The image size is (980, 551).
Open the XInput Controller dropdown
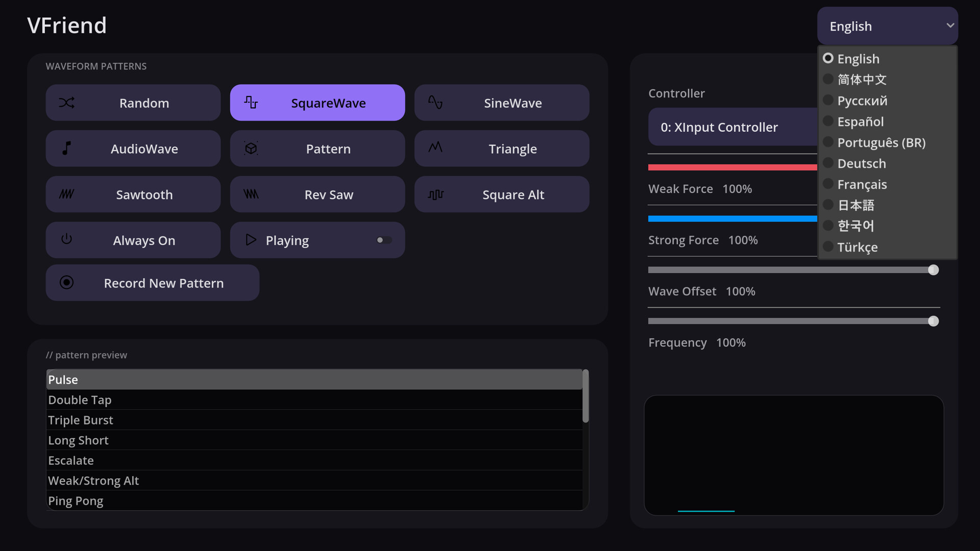(732, 127)
